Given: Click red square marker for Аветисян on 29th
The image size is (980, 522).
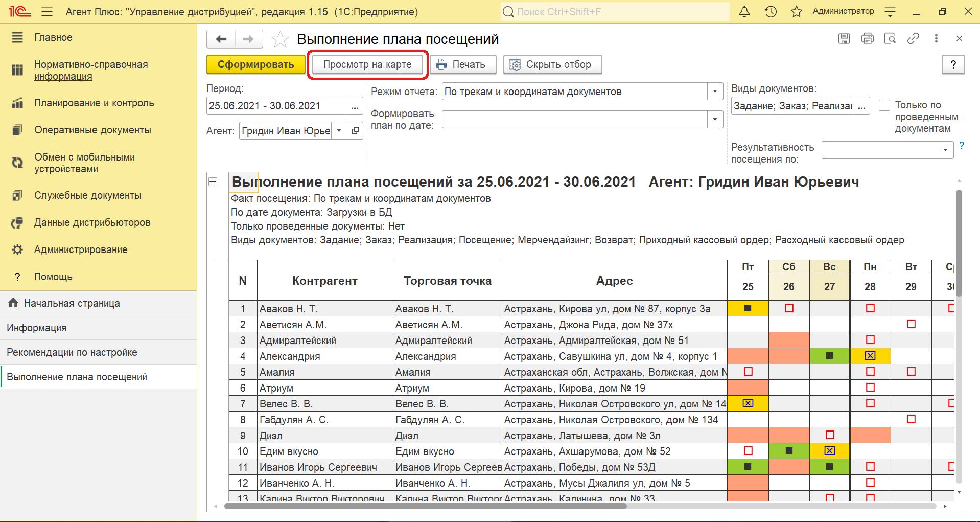Looking at the screenshot, I should pyautogui.click(x=911, y=324).
